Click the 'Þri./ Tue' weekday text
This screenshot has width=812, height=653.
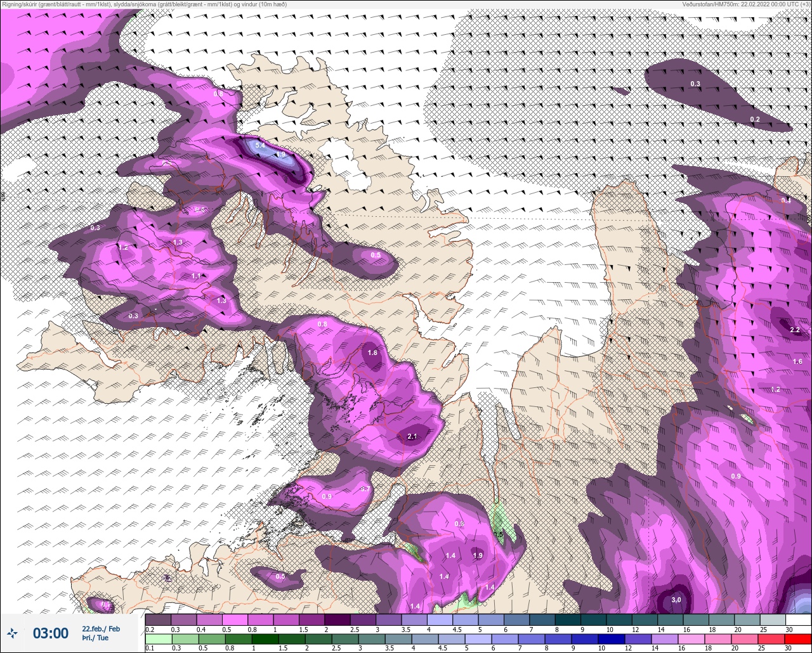(x=95, y=638)
